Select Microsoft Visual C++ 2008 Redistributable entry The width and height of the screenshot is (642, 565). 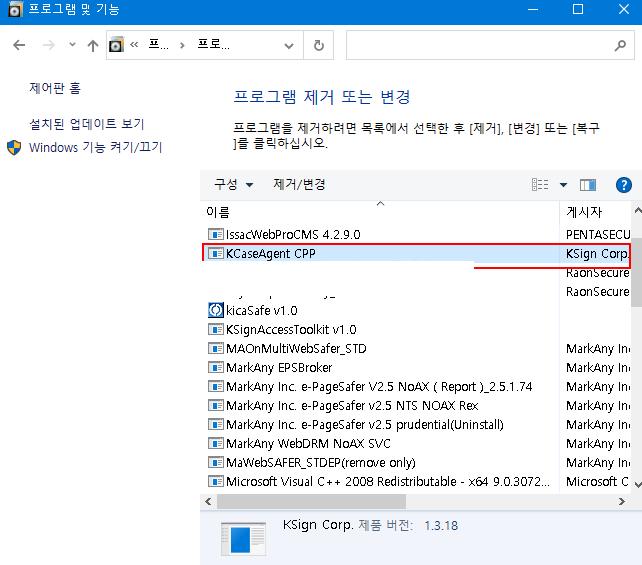pos(388,481)
